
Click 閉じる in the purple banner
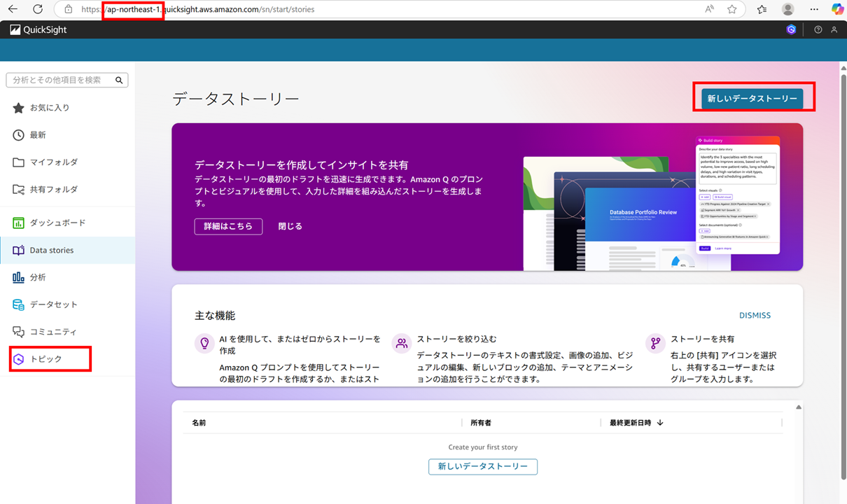pos(290,226)
